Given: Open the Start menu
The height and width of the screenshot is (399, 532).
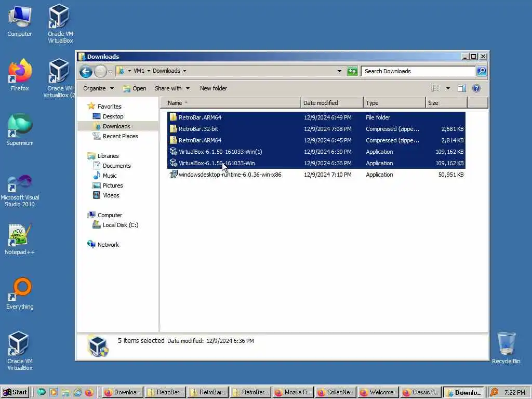Looking at the screenshot, I should [15, 392].
